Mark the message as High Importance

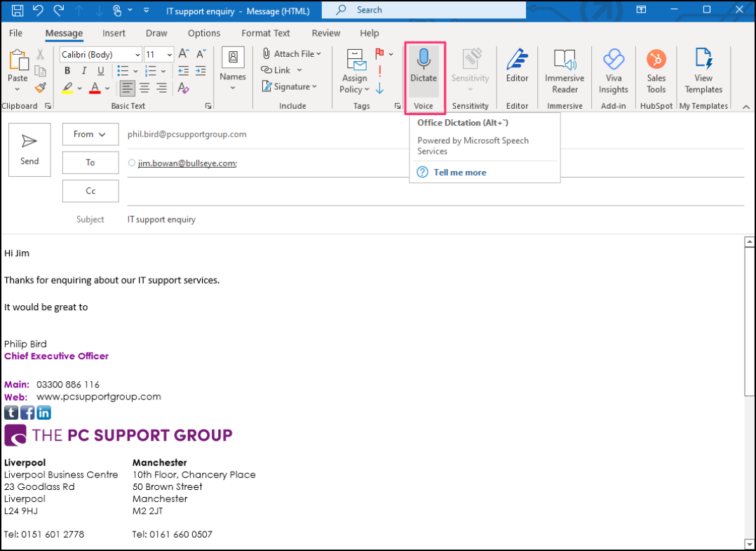point(380,71)
